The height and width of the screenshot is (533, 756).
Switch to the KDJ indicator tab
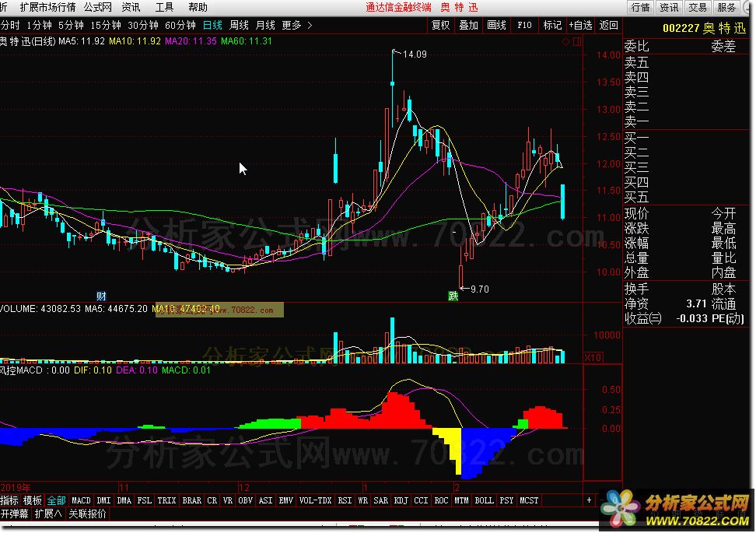pos(401,500)
